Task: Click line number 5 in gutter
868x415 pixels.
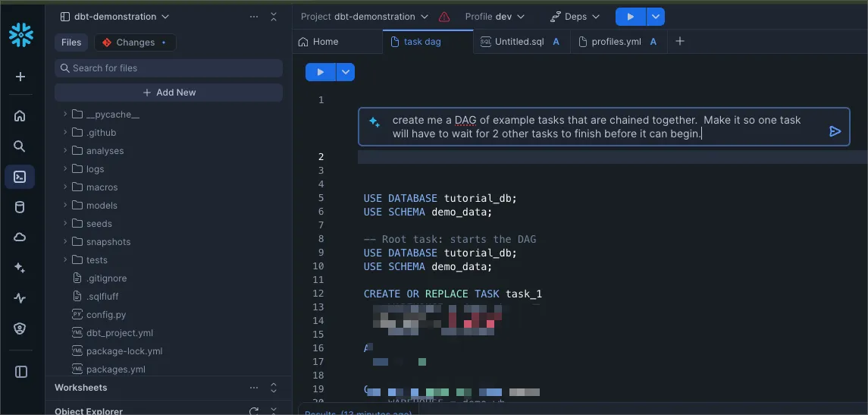Action: click(321, 198)
